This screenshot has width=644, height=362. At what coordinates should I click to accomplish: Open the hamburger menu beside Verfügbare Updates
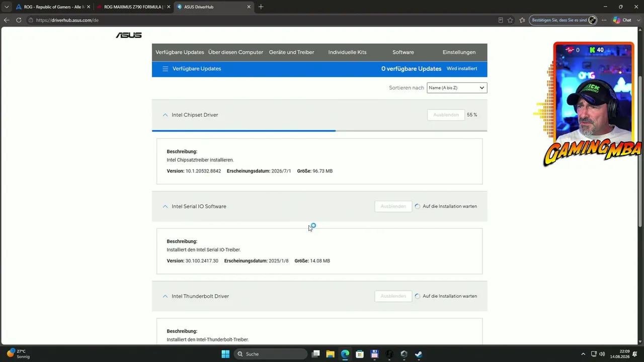tap(165, 69)
